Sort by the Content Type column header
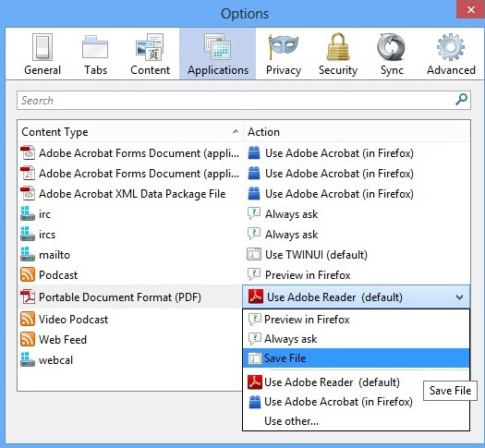Image resolution: width=485 pixels, height=448 pixels. coord(130,132)
